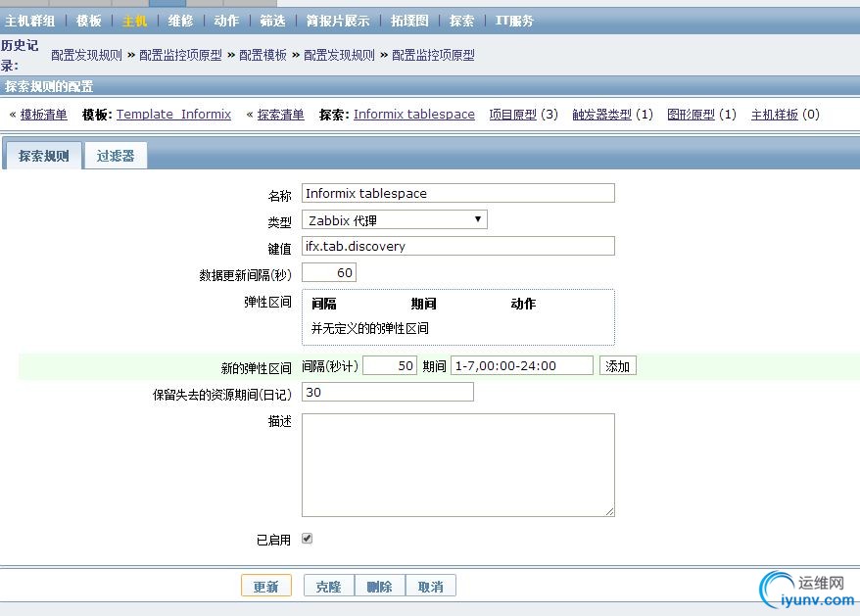This screenshot has height=616, width=860.
Task: Open the 探索 menu item
Action: point(461,21)
